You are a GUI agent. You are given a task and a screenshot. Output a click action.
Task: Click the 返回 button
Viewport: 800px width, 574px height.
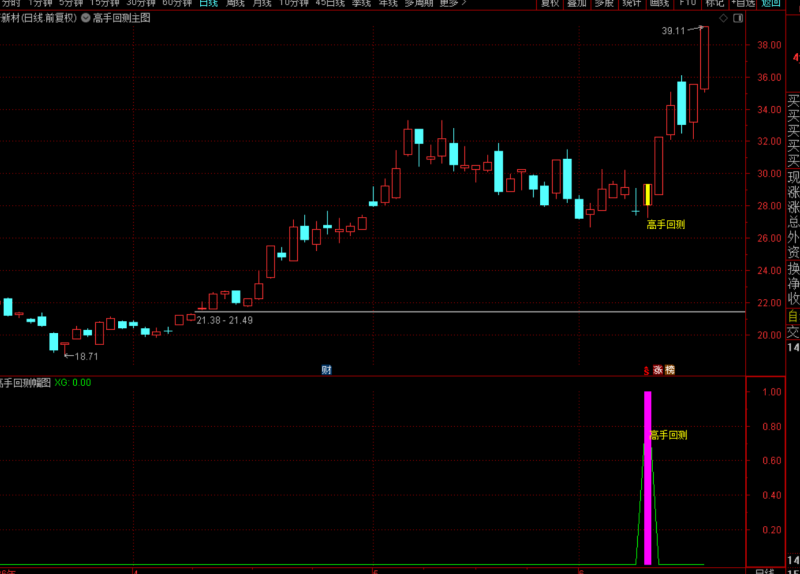771,3
